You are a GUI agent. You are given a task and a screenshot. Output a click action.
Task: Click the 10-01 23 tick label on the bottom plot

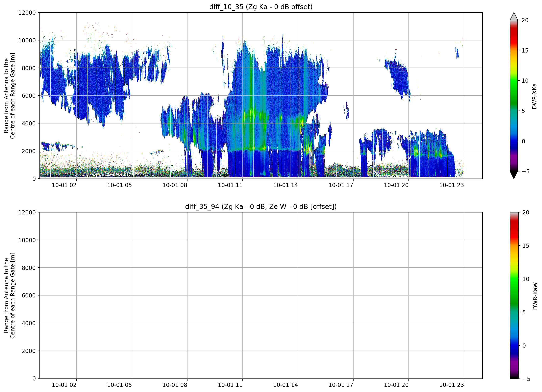click(451, 385)
